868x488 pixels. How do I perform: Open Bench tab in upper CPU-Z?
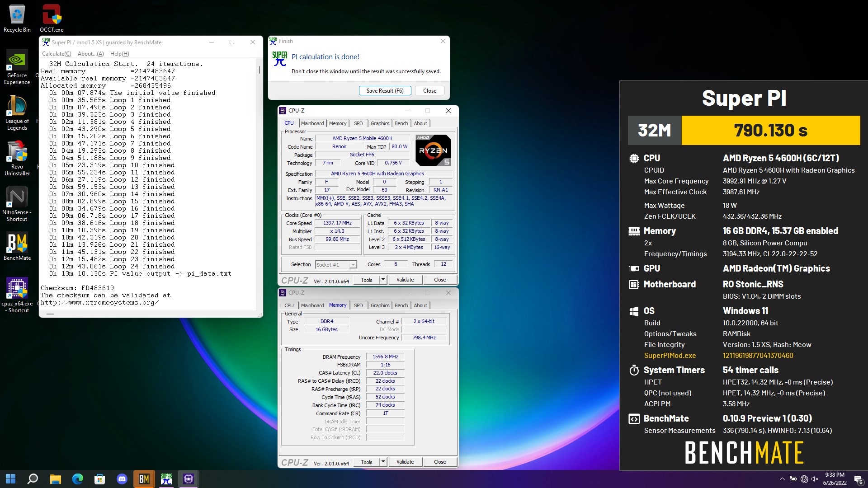401,123
